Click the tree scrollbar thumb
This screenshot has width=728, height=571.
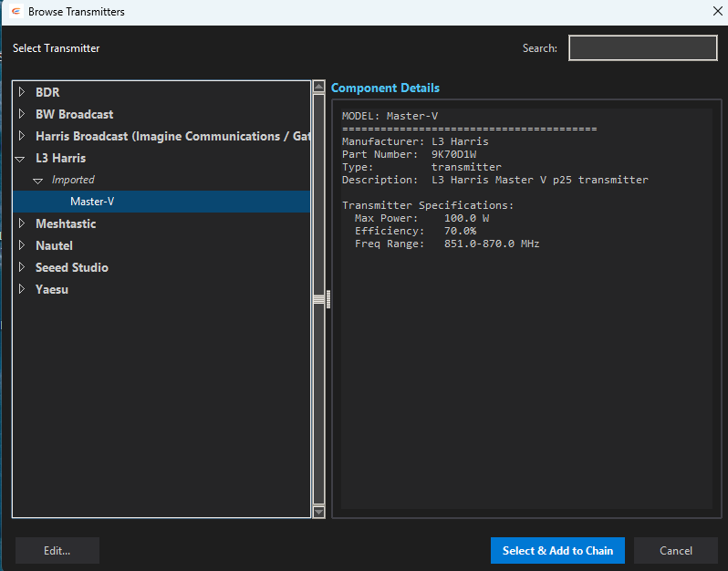coord(319,299)
